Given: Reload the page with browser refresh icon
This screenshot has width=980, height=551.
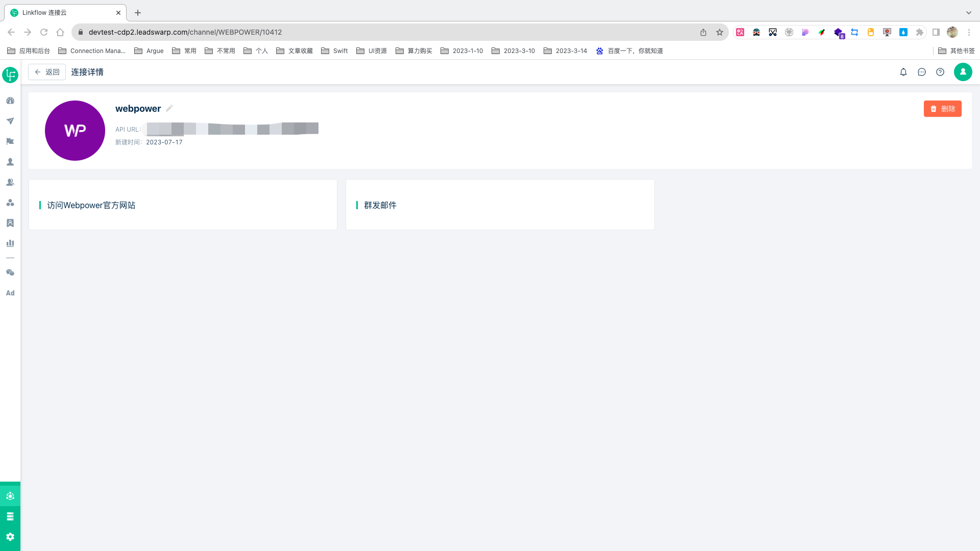Looking at the screenshot, I should click(44, 32).
